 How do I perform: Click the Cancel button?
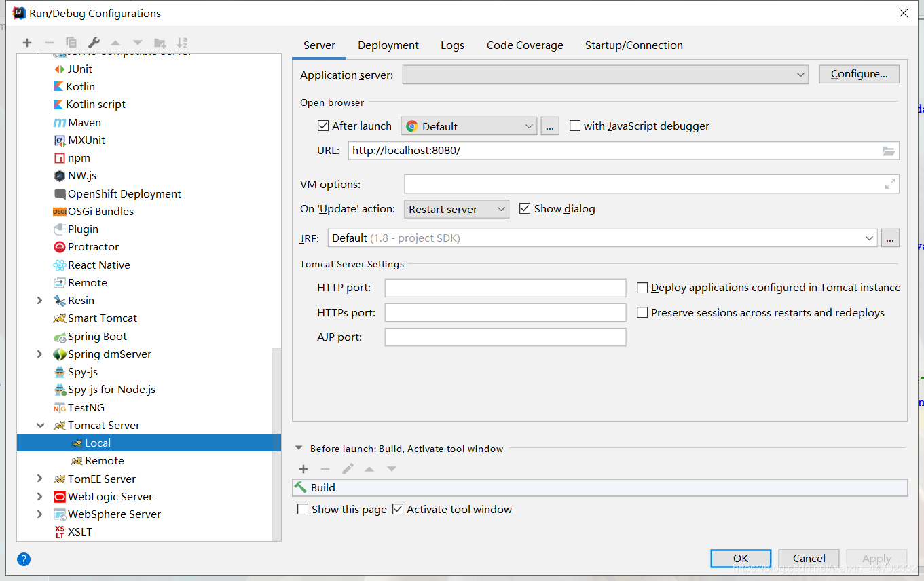[809, 558]
